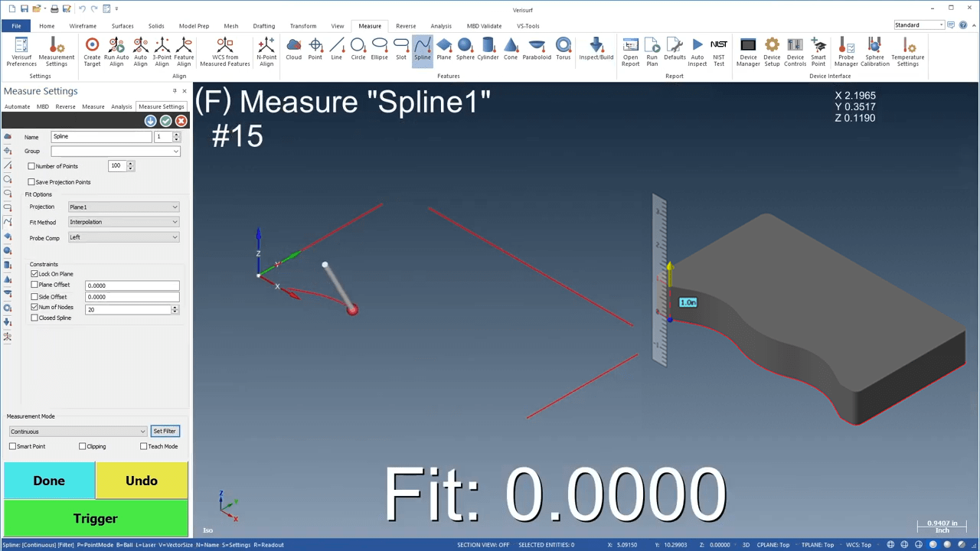Click Inspect/Build tool
The image size is (980, 551).
(x=596, y=49)
